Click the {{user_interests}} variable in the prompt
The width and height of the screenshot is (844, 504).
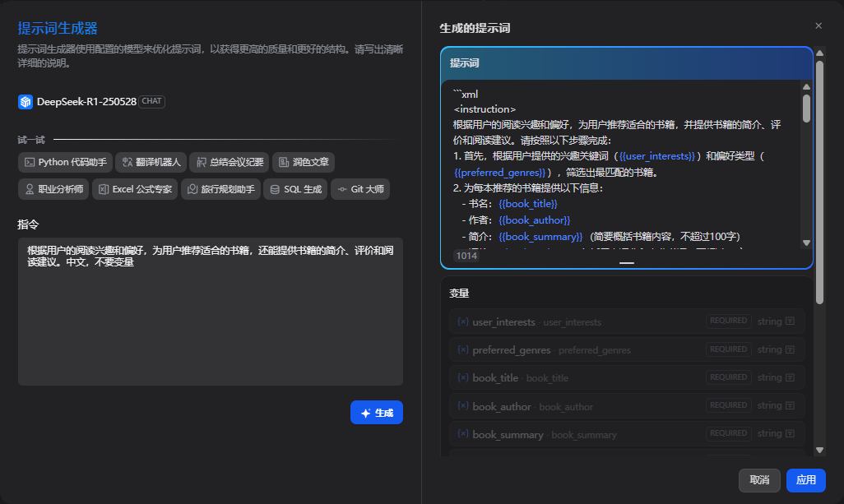click(657, 156)
